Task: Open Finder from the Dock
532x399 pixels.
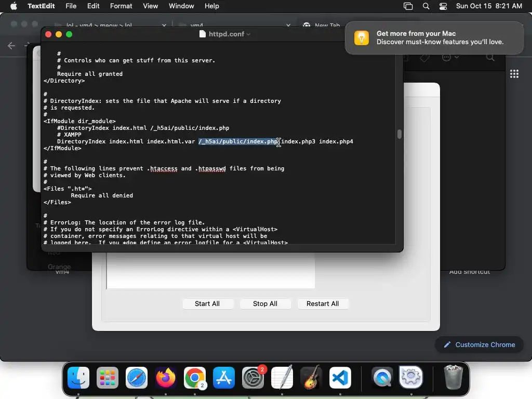Action: tap(78, 377)
